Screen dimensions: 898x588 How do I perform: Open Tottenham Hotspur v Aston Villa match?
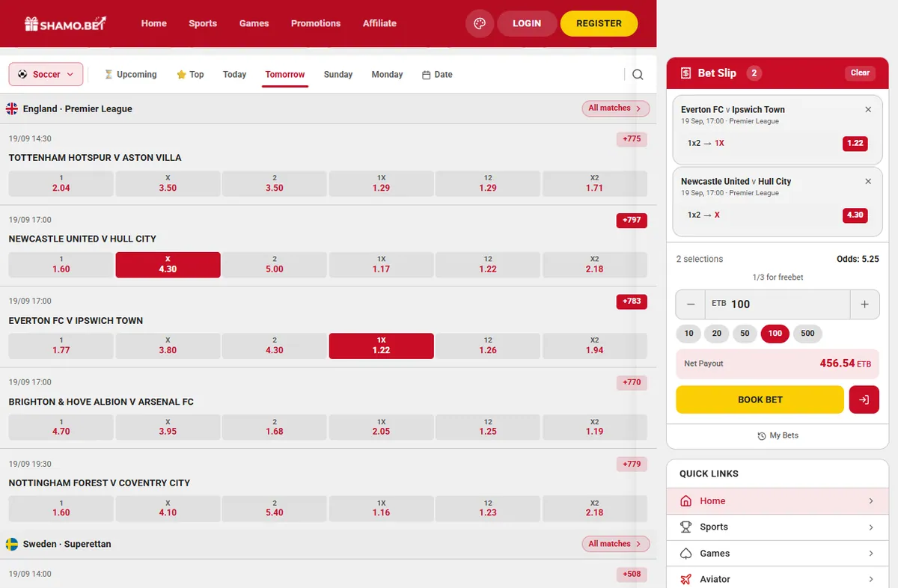[x=95, y=158]
